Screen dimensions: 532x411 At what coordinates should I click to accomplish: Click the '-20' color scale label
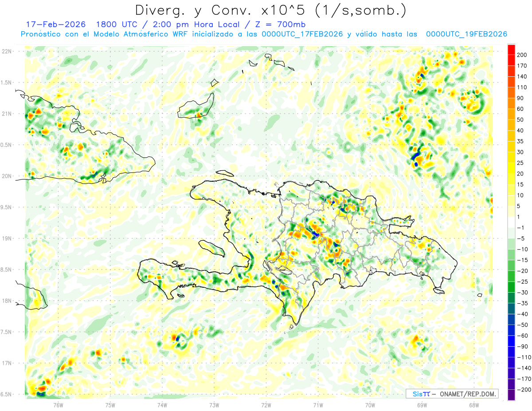point(524,271)
